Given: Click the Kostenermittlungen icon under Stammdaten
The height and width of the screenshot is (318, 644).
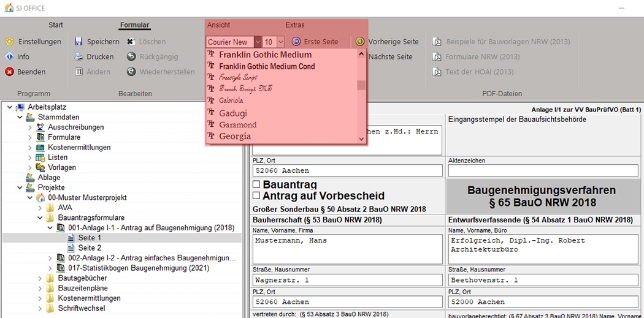Looking at the screenshot, I should [x=40, y=147].
